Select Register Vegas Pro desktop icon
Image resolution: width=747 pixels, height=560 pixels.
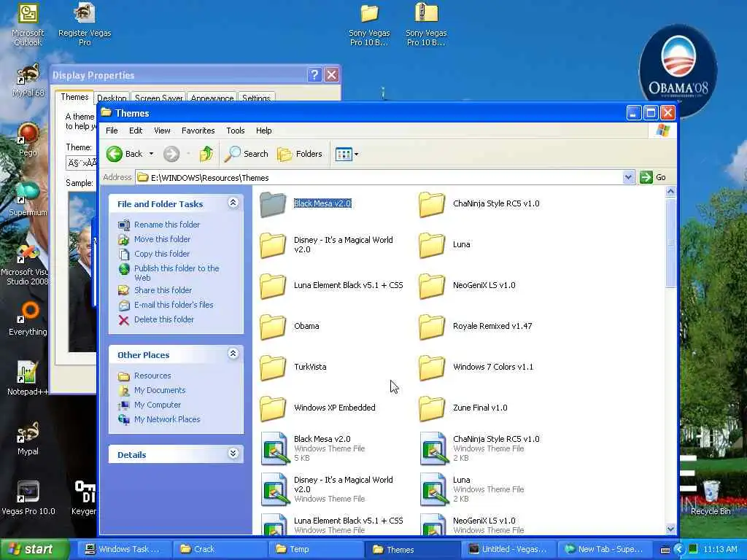click(x=85, y=25)
